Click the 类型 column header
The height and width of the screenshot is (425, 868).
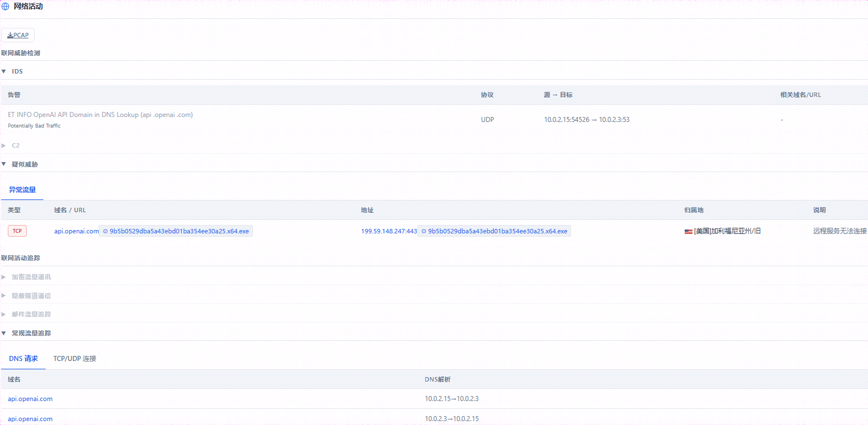14,210
